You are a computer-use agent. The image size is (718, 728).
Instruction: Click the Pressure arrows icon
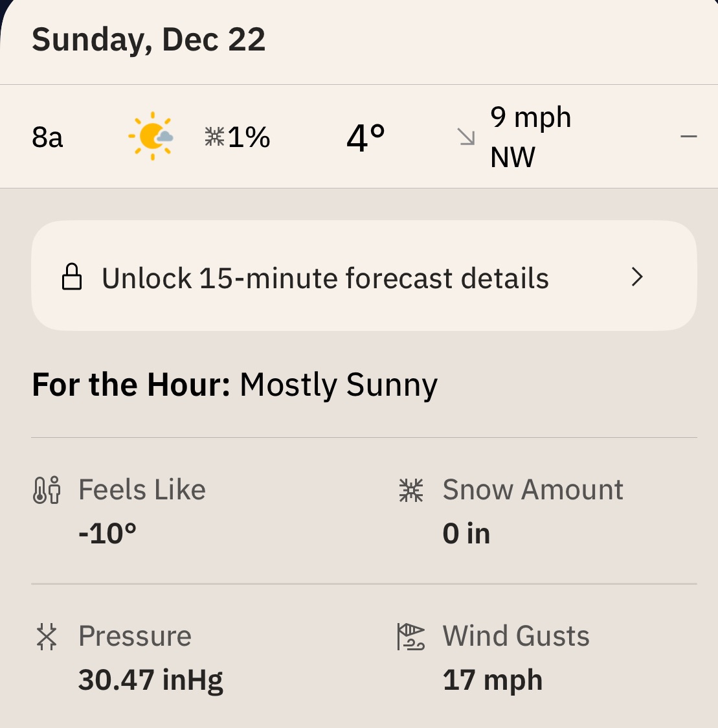coord(47,637)
